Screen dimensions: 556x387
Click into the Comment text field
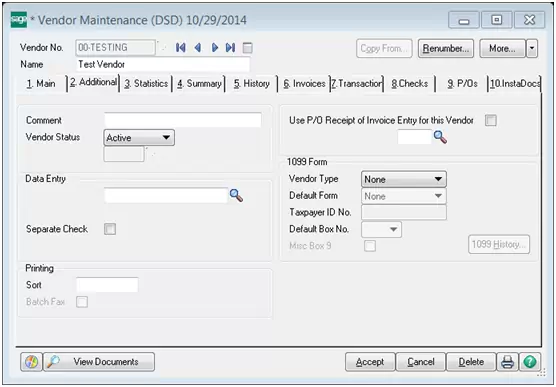click(183, 120)
